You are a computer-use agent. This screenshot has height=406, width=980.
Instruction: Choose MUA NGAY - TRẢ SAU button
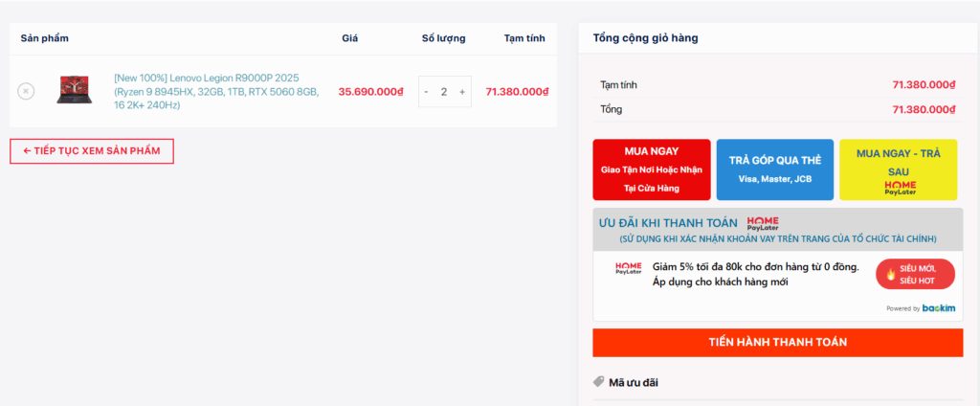point(898,169)
